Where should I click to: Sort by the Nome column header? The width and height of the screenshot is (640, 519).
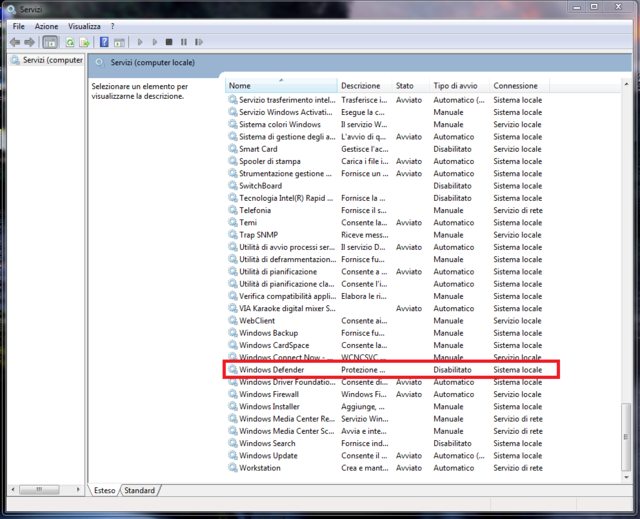pyautogui.click(x=282, y=86)
